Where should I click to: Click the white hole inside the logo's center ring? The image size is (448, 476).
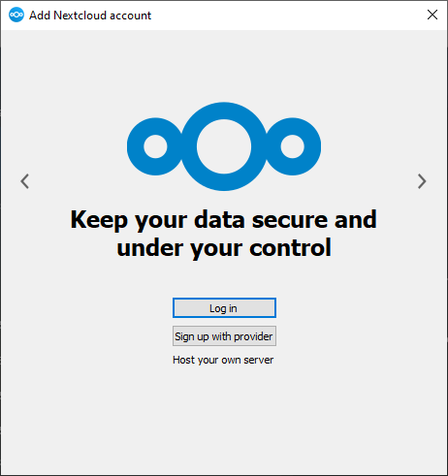pos(224,146)
